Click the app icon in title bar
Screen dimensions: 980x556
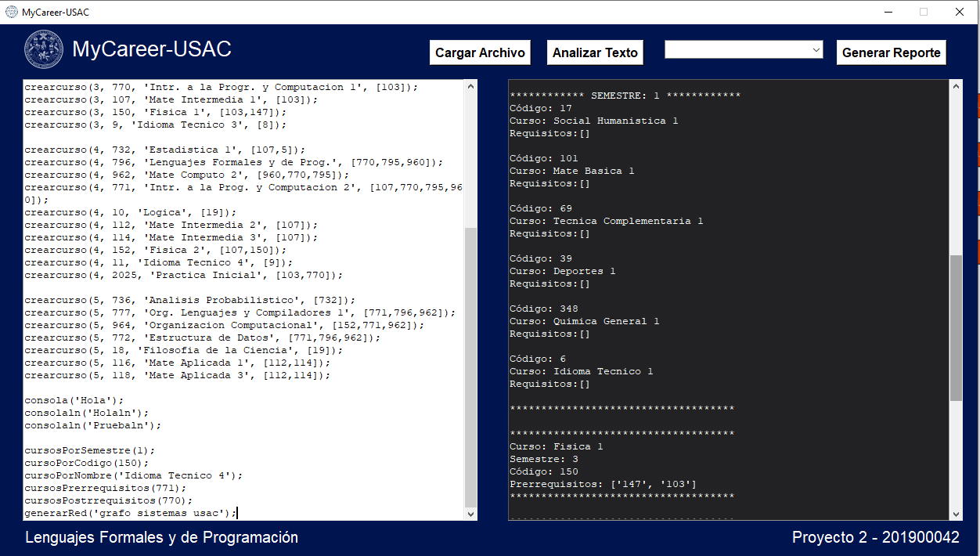[11, 12]
